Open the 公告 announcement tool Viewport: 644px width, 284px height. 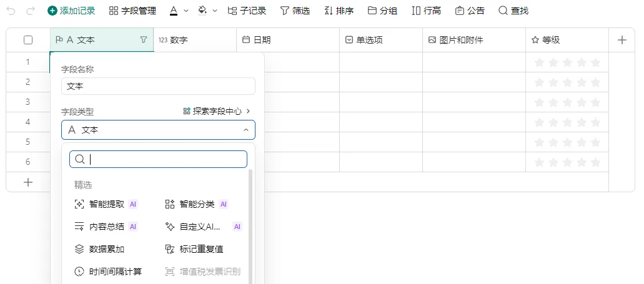coord(470,11)
